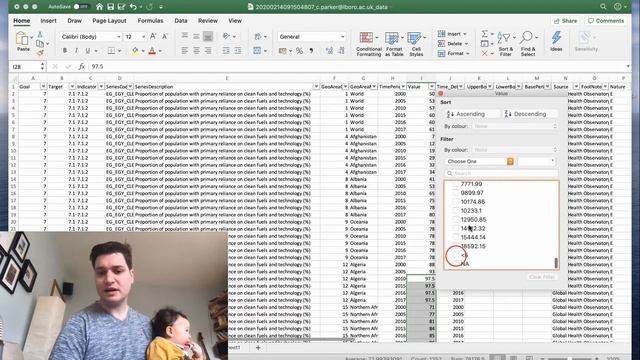Viewport: 640px width, 360px height.
Task: Click the Save icon in title bar
Action: point(110,7)
